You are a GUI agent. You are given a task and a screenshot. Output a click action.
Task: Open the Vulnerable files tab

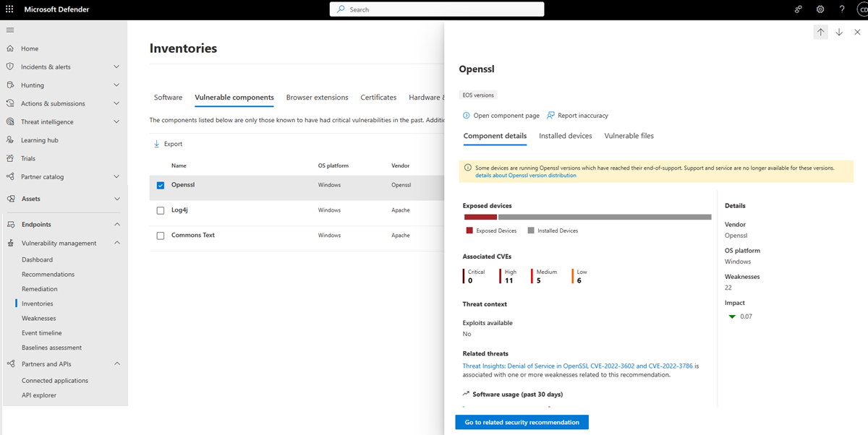click(629, 136)
